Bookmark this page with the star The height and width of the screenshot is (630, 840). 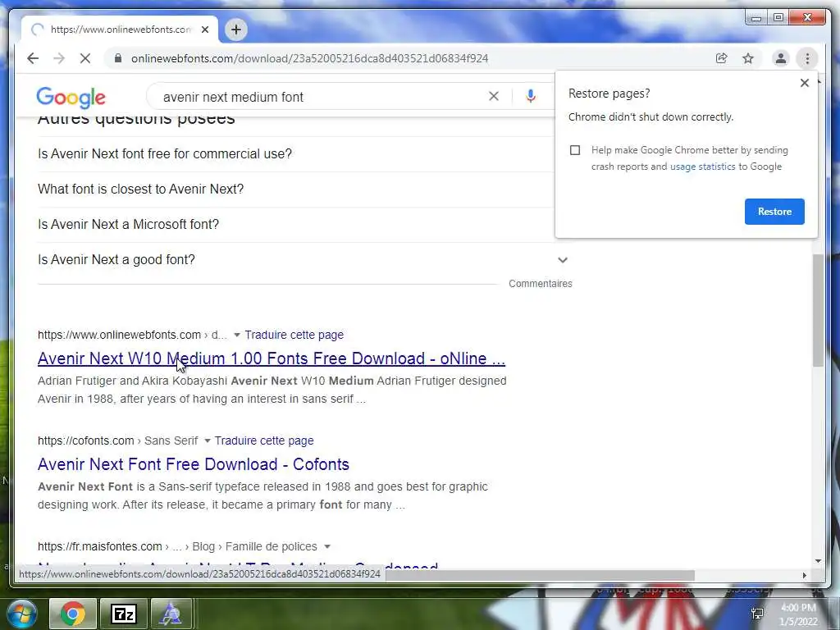tap(748, 58)
